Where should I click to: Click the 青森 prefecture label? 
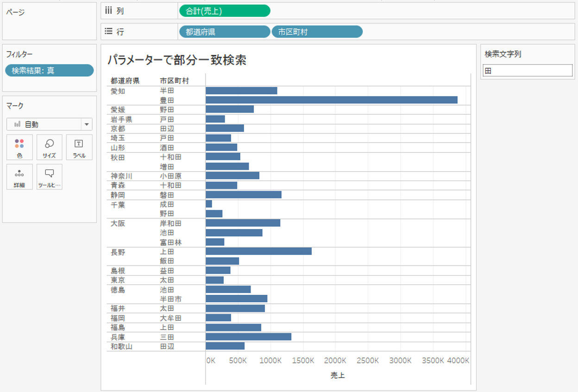(118, 185)
